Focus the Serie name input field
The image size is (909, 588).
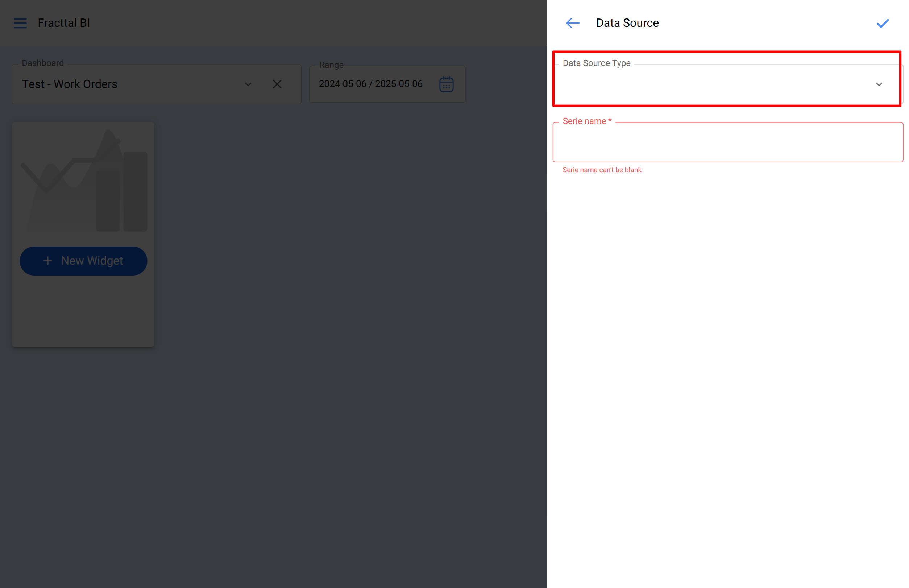tap(727, 142)
